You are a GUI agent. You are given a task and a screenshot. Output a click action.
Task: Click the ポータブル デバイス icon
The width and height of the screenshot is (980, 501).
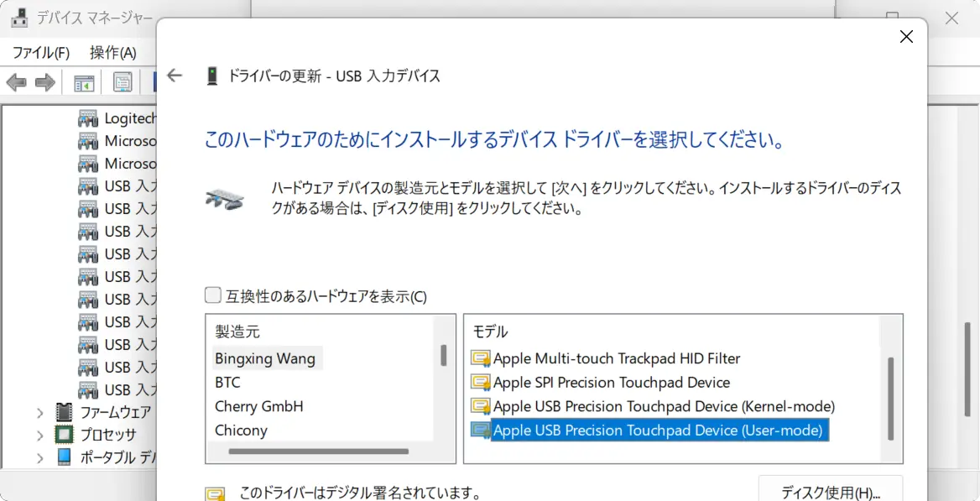[64, 457]
